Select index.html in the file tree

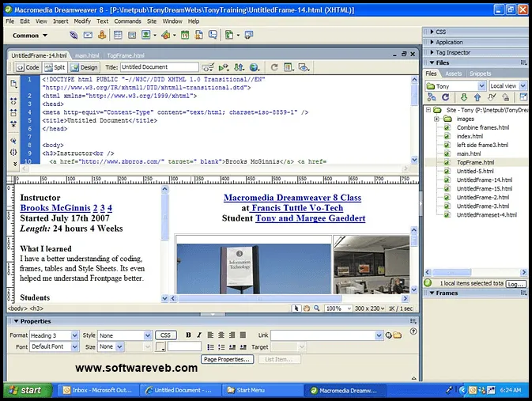470,136
